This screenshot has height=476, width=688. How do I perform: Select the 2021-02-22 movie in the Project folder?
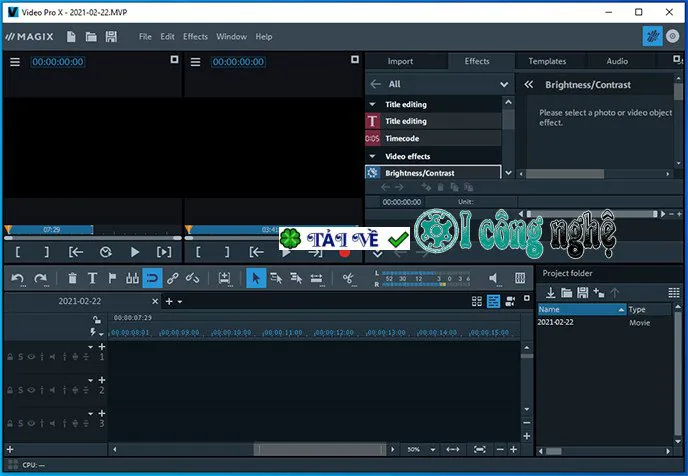click(x=555, y=322)
